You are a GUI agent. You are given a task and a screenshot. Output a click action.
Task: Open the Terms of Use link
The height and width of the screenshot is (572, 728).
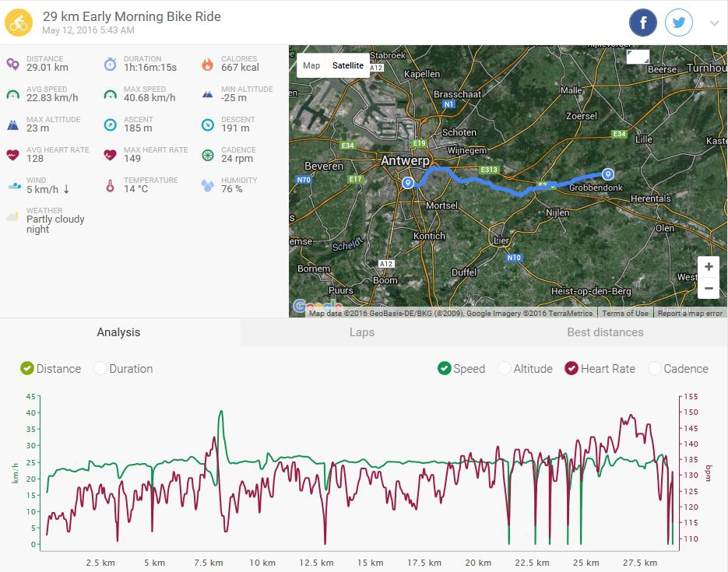pyautogui.click(x=625, y=313)
